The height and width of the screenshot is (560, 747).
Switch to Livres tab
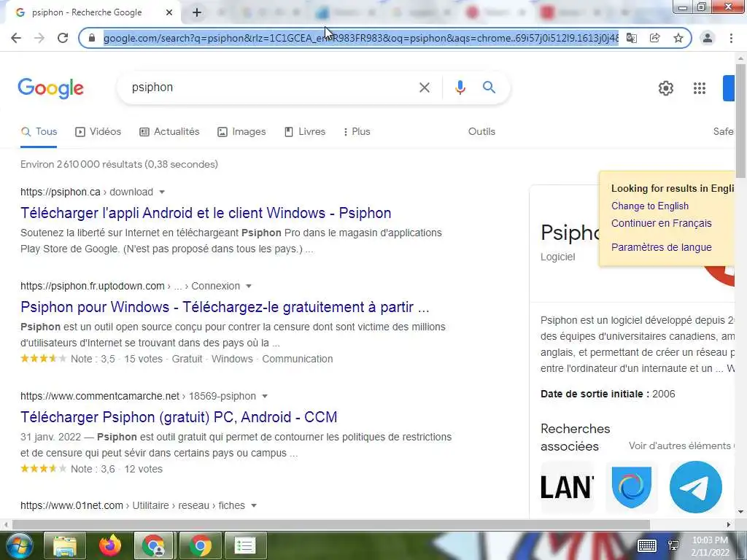(x=305, y=132)
